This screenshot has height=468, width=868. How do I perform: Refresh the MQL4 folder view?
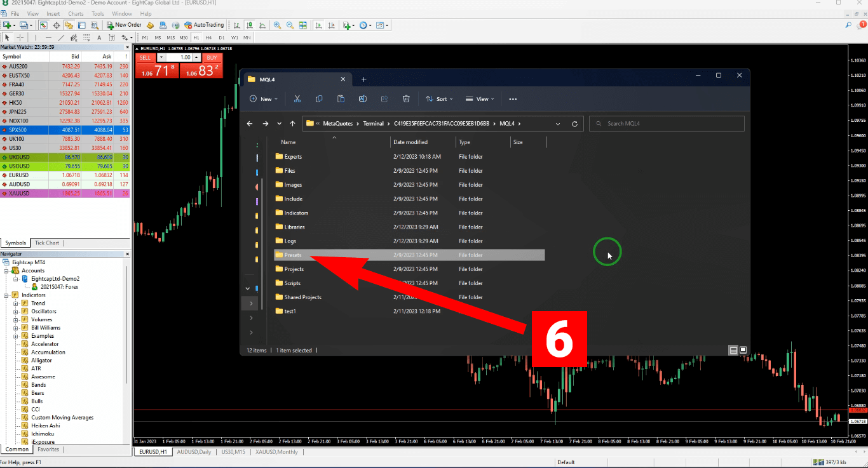pos(574,124)
